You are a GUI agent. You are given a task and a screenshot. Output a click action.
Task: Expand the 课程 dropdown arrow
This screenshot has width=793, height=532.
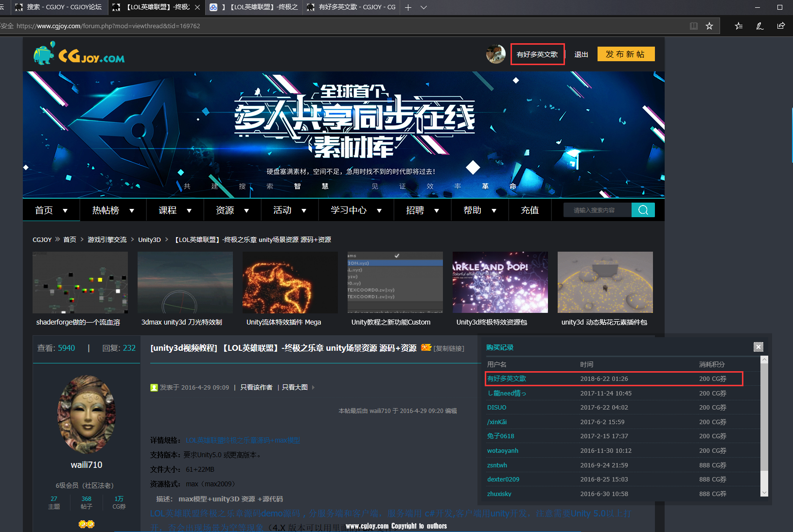click(x=189, y=210)
